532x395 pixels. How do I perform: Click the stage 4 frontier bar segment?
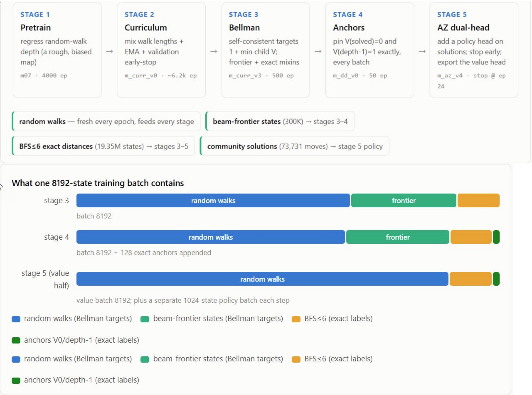(x=398, y=237)
